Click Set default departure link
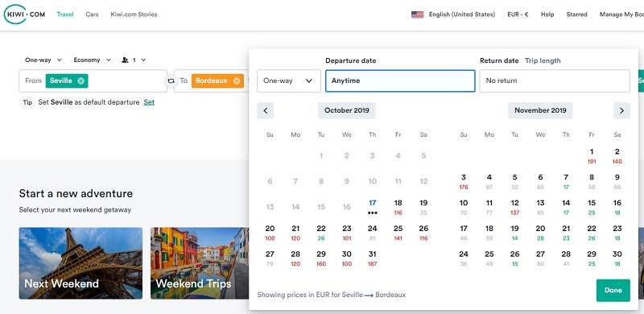644x314 pixels. [x=149, y=102]
